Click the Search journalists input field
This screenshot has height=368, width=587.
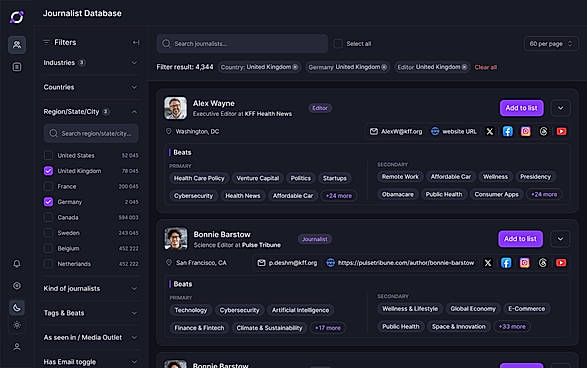(242, 43)
